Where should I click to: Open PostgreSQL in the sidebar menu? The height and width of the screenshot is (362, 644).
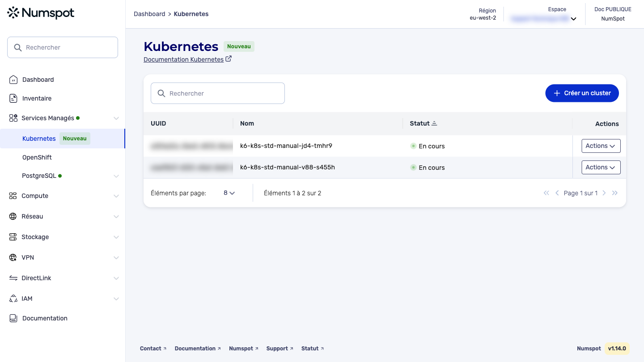39,176
